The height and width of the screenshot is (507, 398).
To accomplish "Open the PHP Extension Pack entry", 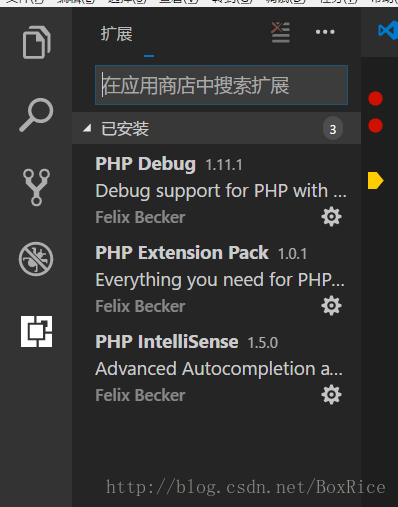I will click(x=217, y=279).
